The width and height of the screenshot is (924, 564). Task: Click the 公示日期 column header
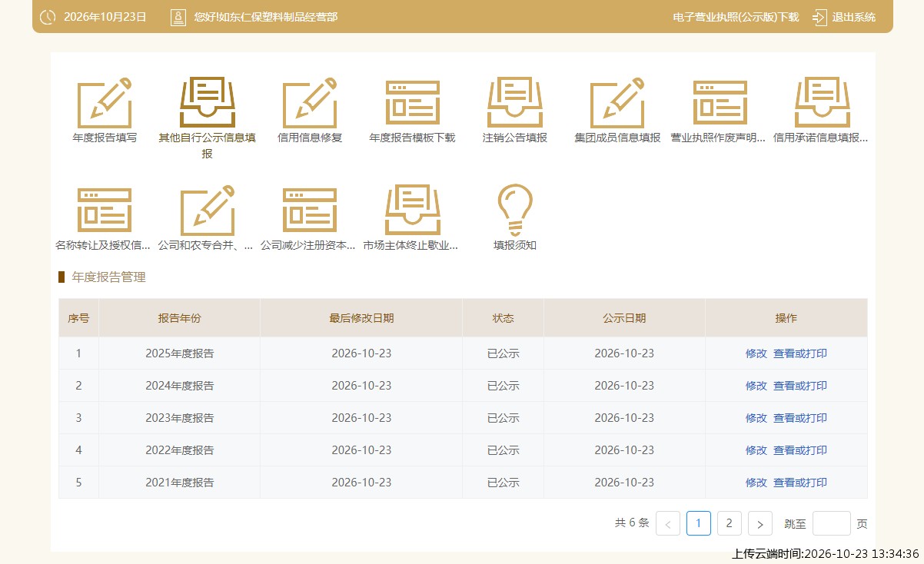coord(624,318)
